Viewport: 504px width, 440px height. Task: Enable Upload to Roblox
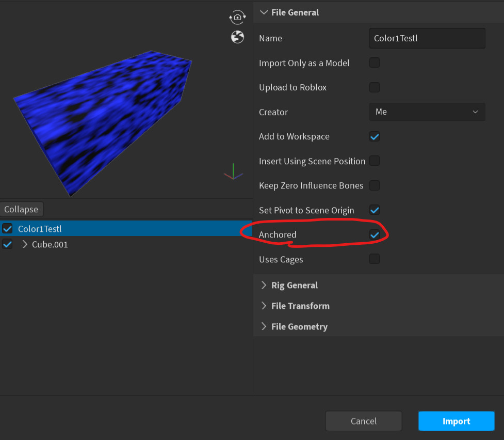(x=374, y=87)
